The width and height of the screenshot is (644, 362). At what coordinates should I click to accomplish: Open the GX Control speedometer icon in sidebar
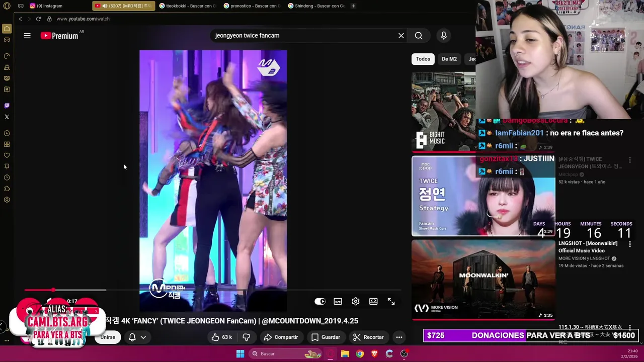pyautogui.click(x=7, y=56)
